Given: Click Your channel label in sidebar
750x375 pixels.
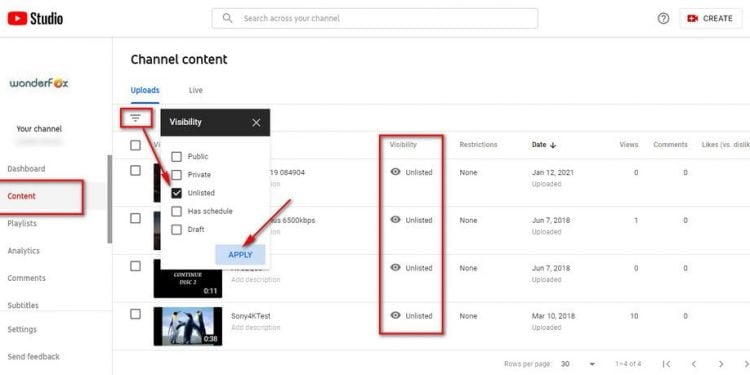Looking at the screenshot, I should (39, 129).
